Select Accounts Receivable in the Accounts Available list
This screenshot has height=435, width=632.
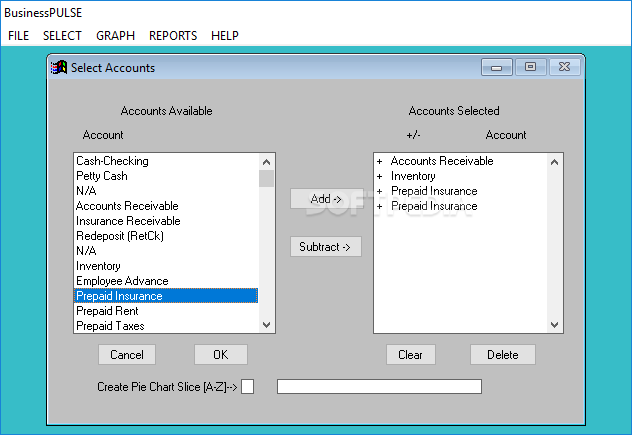166,206
